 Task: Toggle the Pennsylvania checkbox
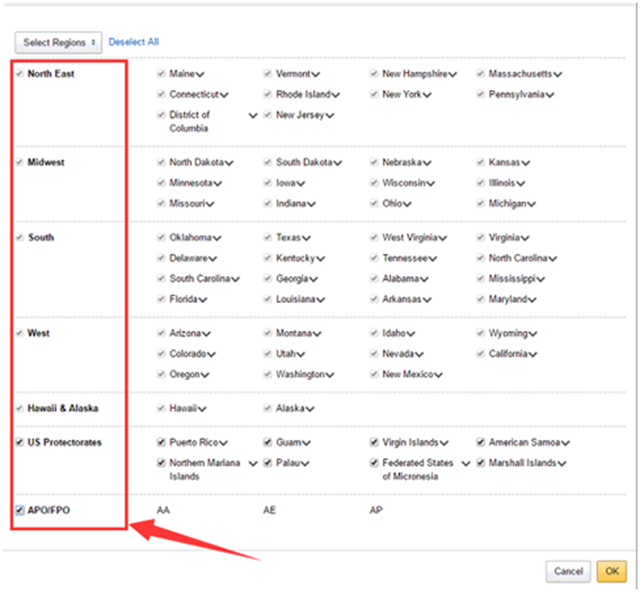tap(480, 94)
